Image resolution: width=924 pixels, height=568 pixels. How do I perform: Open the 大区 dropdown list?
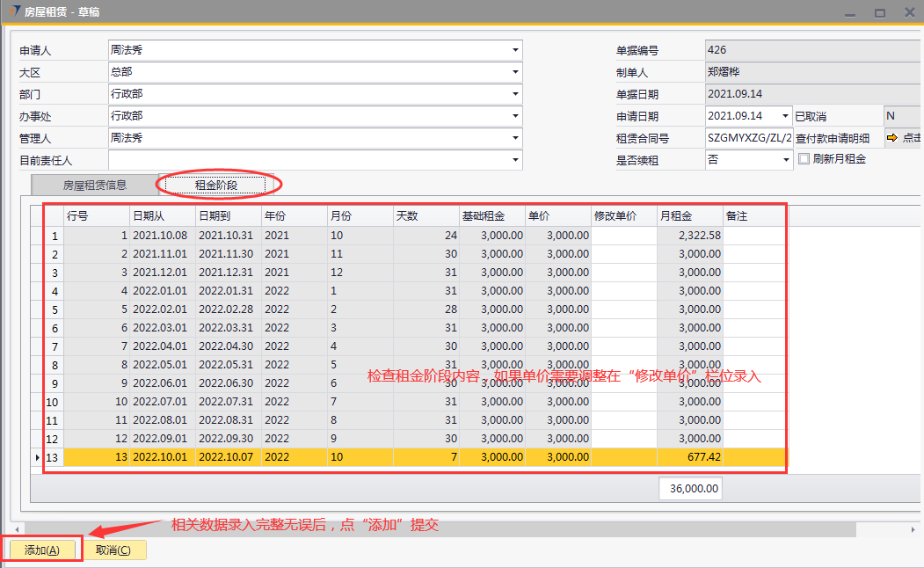pyautogui.click(x=515, y=72)
